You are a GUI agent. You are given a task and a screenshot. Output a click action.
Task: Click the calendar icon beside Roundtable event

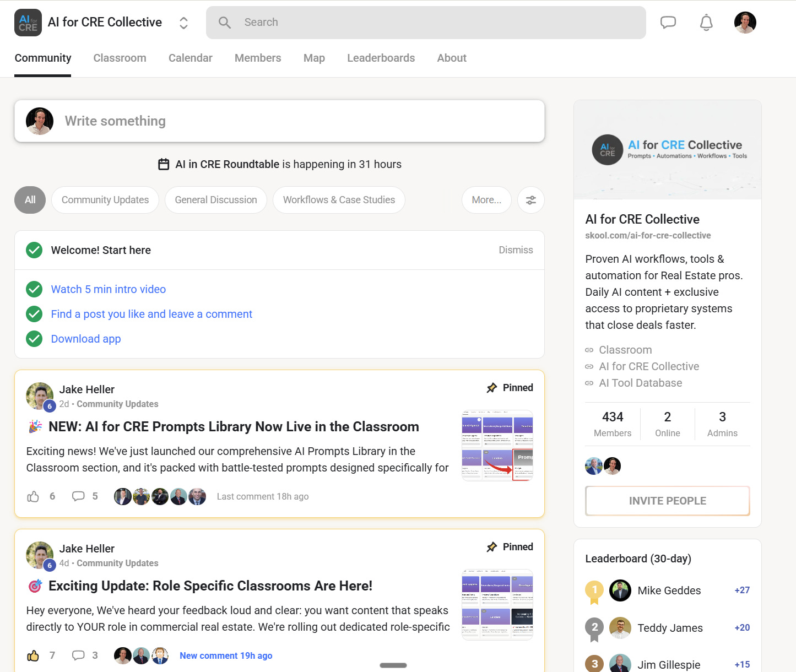(x=164, y=164)
